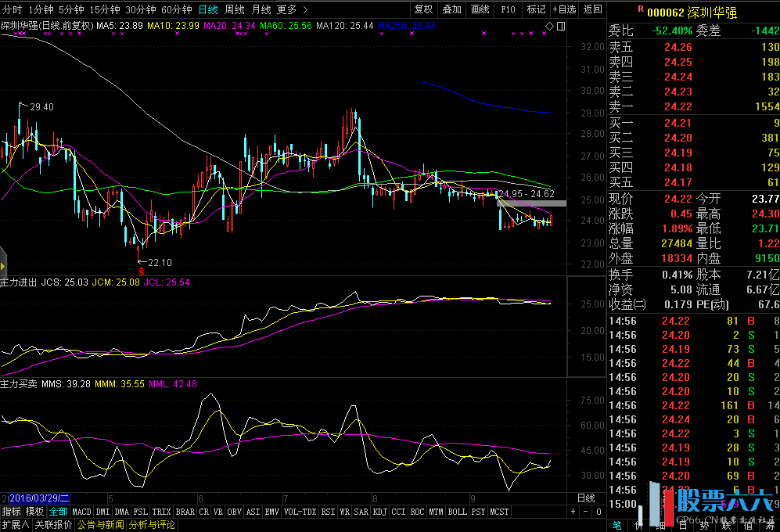This screenshot has width=780, height=532.
Task: Click the 返回 back button
Action: (593, 9)
